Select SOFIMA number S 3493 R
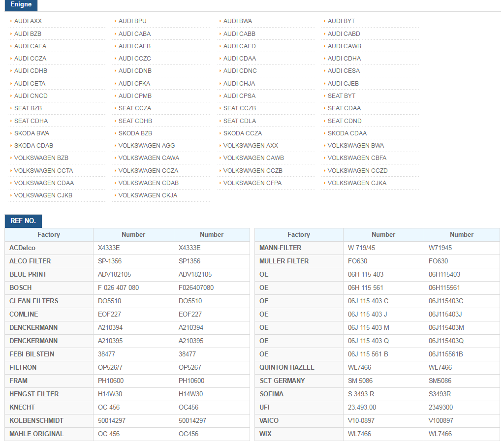The height and width of the screenshot is (446, 504). point(361,394)
